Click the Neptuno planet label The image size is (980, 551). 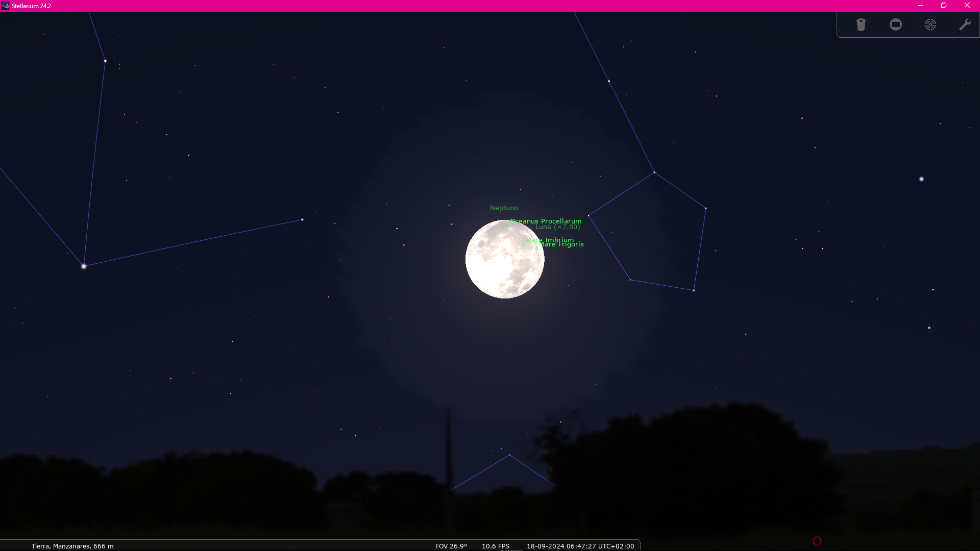pyautogui.click(x=504, y=208)
